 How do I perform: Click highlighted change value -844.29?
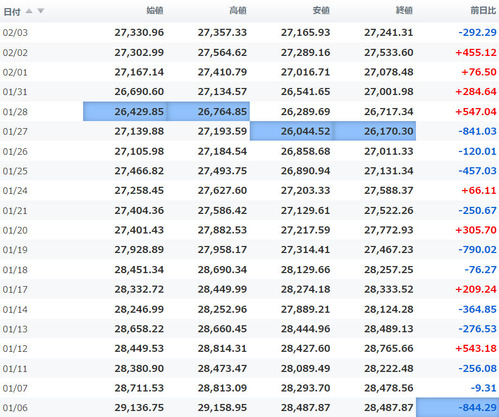click(x=458, y=407)
